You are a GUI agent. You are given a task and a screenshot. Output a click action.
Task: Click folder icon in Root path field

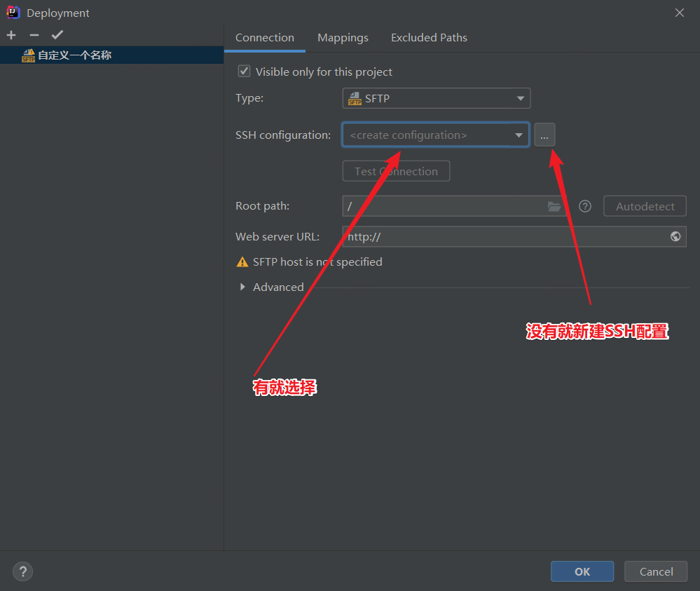pos(554,206)
